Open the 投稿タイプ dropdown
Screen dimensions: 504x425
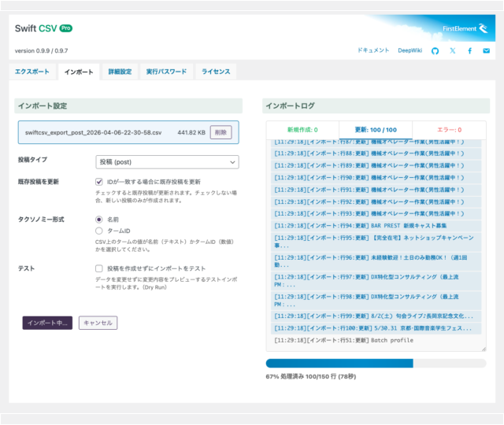[x=166, y=161]
